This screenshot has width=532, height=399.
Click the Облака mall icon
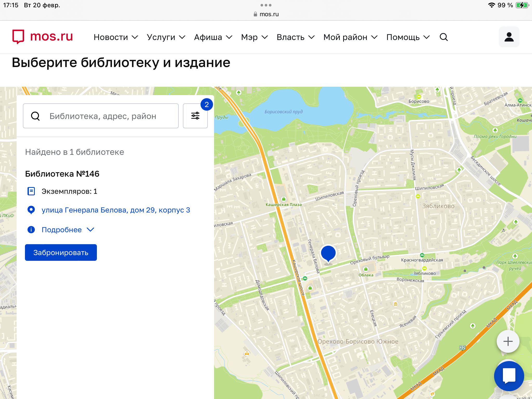pos(366,269)
